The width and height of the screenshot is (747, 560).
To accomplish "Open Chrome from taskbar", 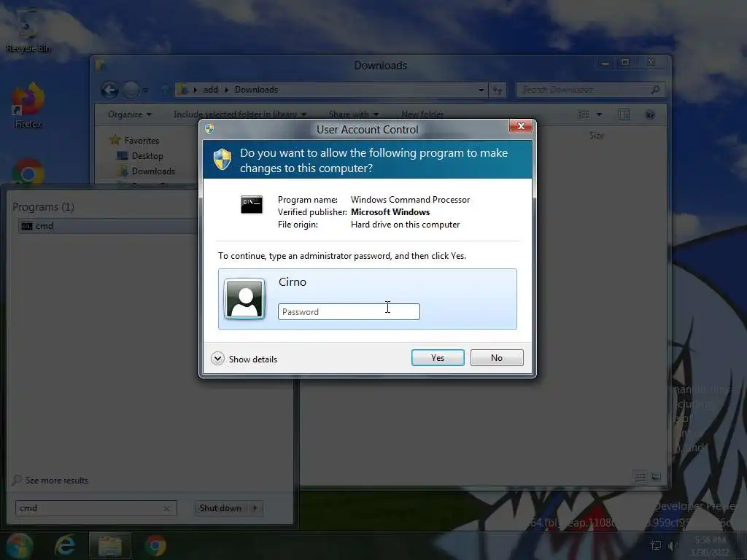I will [155, 545].
